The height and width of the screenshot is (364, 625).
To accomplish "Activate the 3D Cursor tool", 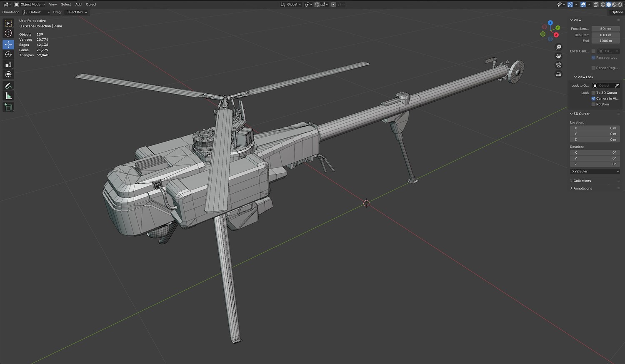I will coord(8,33).
